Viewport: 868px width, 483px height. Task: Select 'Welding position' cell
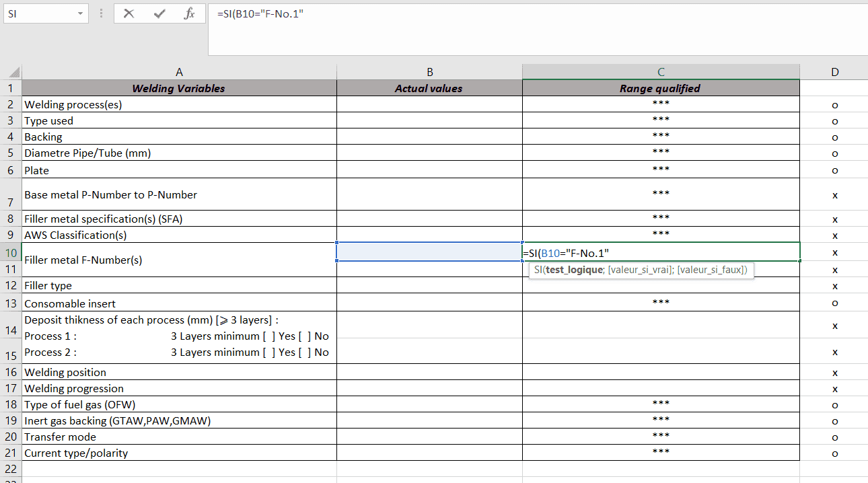pyautogui.click(x=179, y=372)
